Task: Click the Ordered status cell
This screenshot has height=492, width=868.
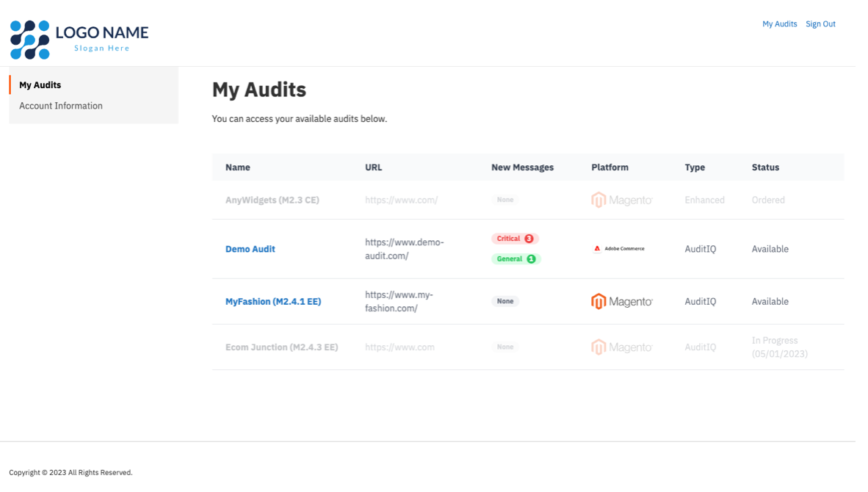Action: click(x=768, y=200)
